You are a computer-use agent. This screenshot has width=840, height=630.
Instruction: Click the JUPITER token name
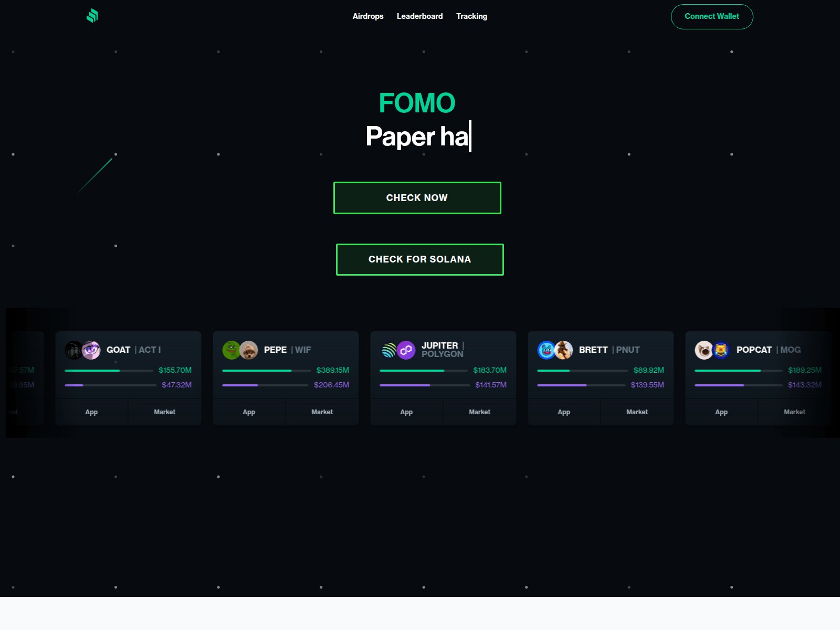(x=440, y=345)
